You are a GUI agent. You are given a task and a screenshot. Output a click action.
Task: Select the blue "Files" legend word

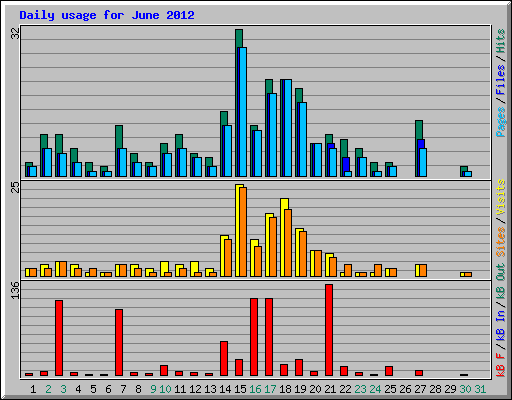pyautogui.click(x=501, y=80)
